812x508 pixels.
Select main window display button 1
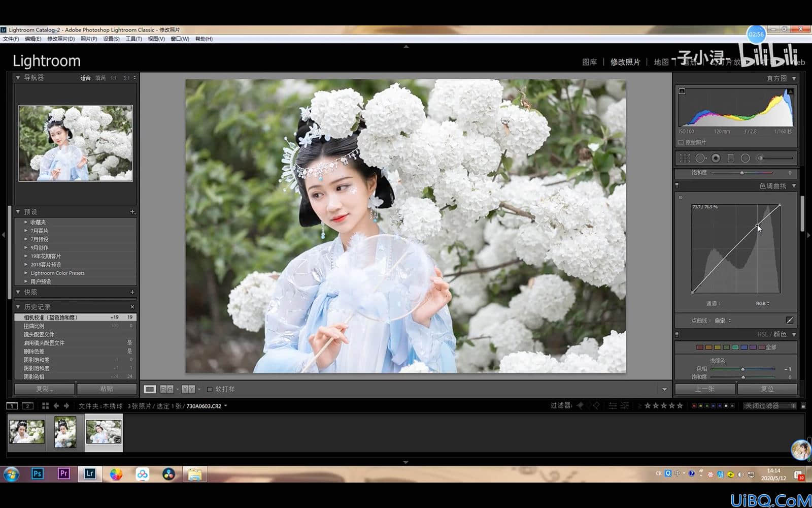tap(12, 406)
